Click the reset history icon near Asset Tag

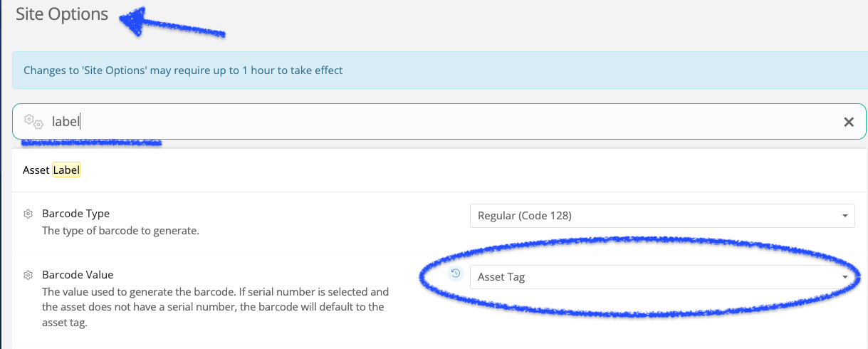pyautogui.click(x=456, y=273)
